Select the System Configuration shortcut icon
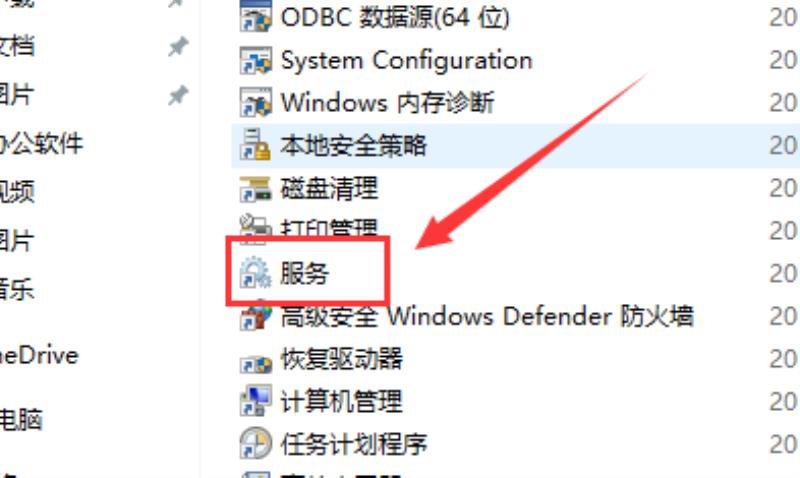This screenshot has height=478, width=800. pos(256,60)
